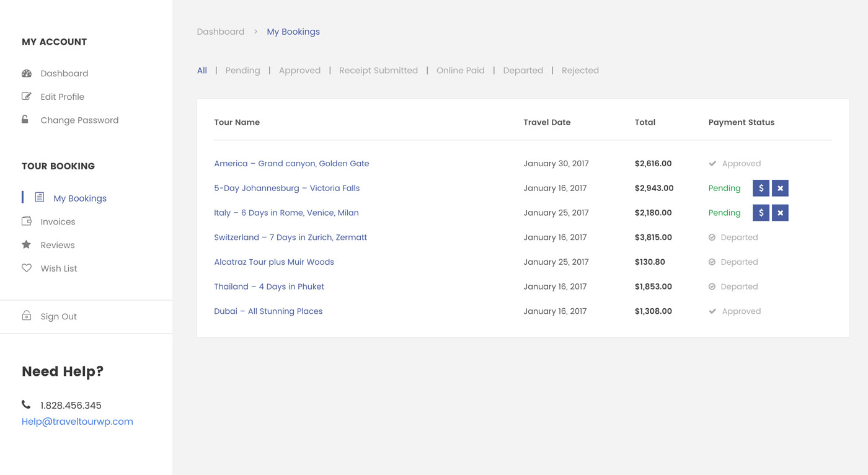868x475 pixels.
Task: Click the Edit Profile pencil icon
Action: pyautogui.click(x=27, y=97)
